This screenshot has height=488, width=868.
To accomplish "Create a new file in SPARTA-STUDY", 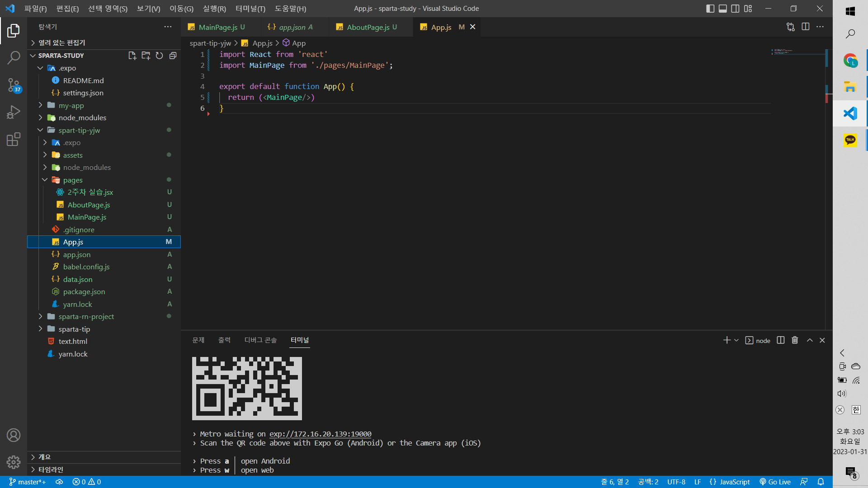I will pyautogui.click(x=132, y=56).
